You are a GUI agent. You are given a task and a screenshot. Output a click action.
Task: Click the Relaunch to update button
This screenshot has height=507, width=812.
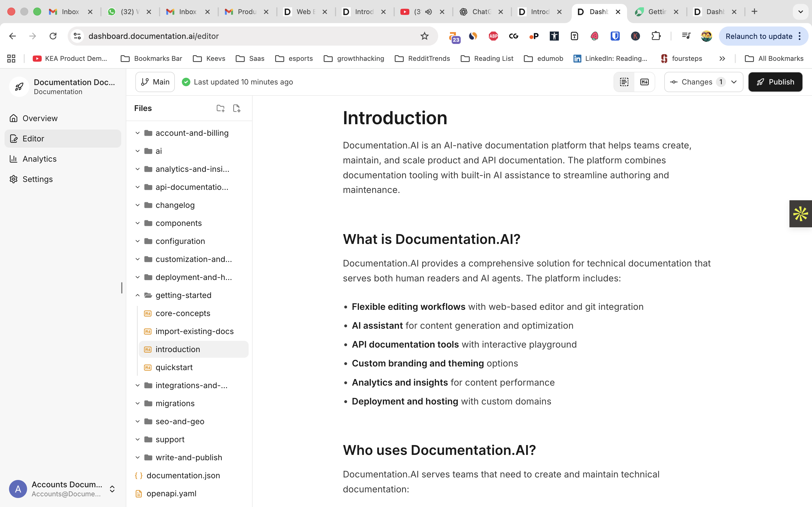[x=759, y=36]
